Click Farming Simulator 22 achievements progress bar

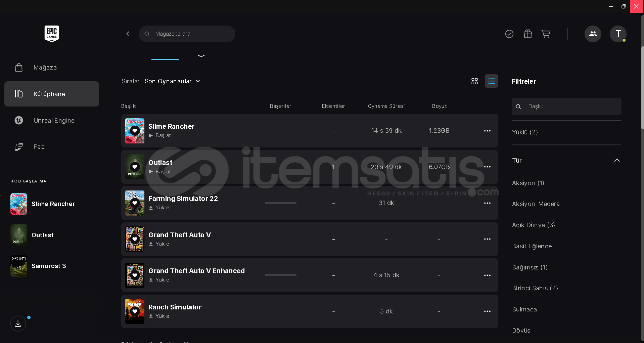coord(281,203)
